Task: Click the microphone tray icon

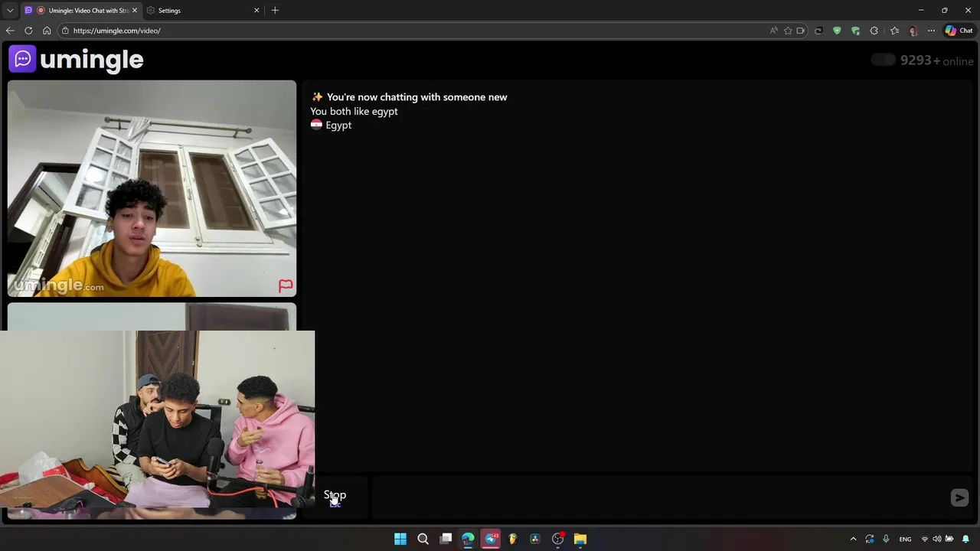Action: coord(886,539)
